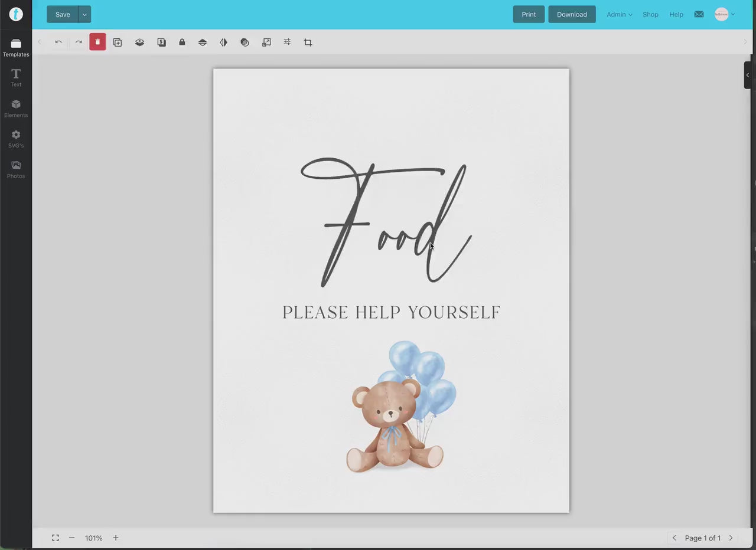
Task: Open the SVG's panel
Action: pyautogui.click(x=16, y=138)
